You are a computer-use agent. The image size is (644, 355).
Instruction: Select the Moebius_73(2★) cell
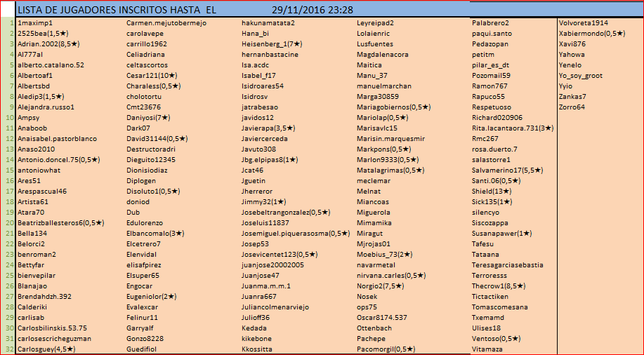click(x=384, y=254)
